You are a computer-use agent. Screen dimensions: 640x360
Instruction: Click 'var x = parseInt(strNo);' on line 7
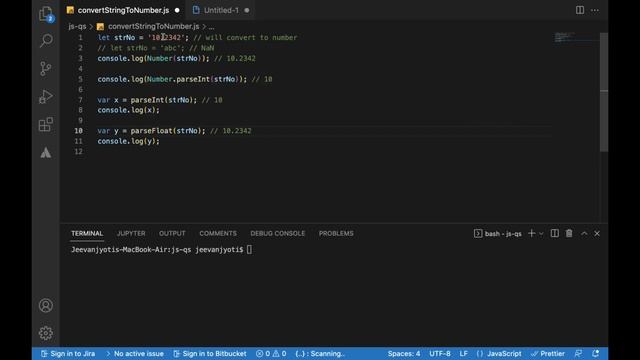[147, 100]
